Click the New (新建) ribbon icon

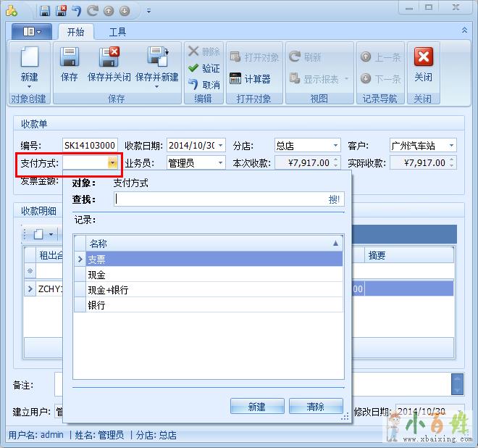tap(29, 58)
